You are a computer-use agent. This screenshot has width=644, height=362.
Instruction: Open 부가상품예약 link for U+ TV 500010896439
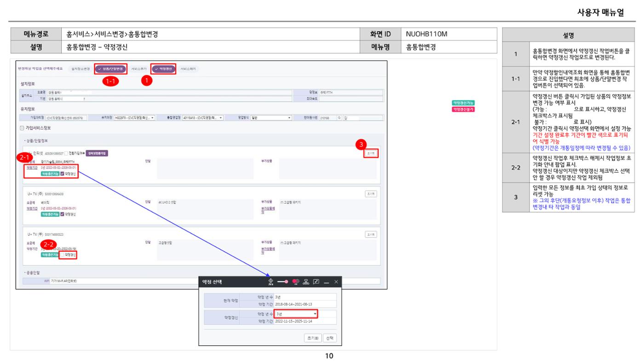click(268, 209)
